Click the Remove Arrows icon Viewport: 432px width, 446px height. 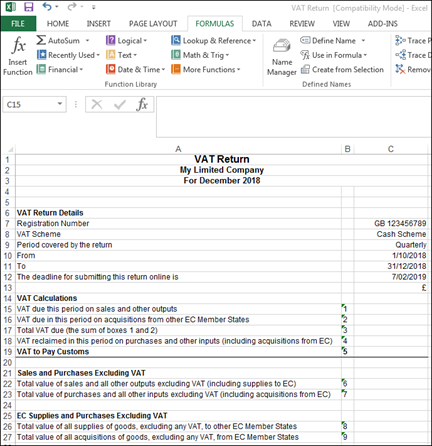(x=400, y=69)
